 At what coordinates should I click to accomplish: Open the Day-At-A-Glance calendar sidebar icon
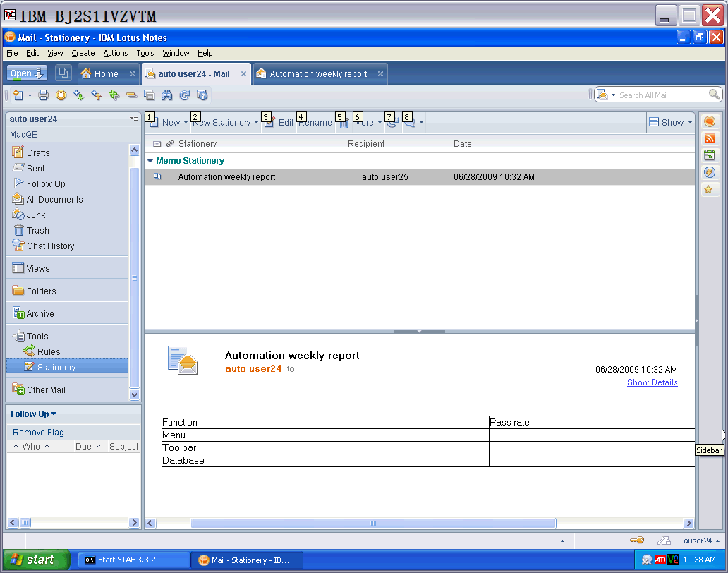[x=710, y=155]
